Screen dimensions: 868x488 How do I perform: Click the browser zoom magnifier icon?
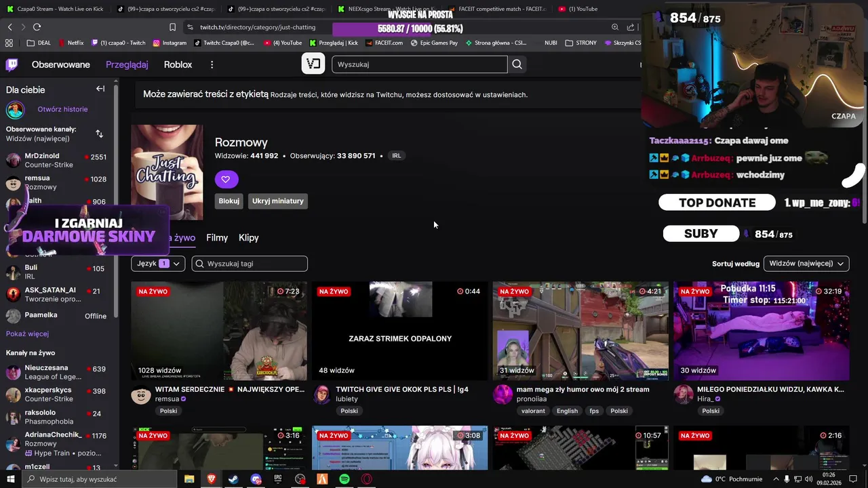tap(615, 27)
